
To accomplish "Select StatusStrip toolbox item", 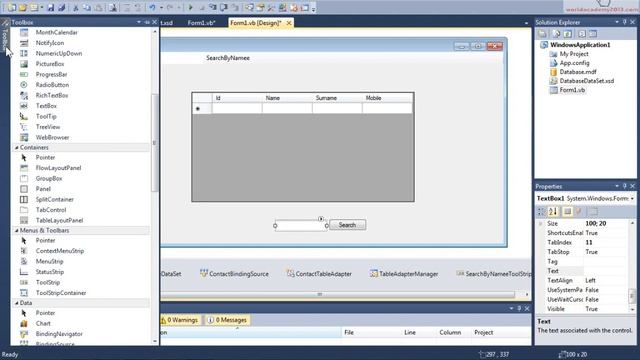I will coord(50,272).
